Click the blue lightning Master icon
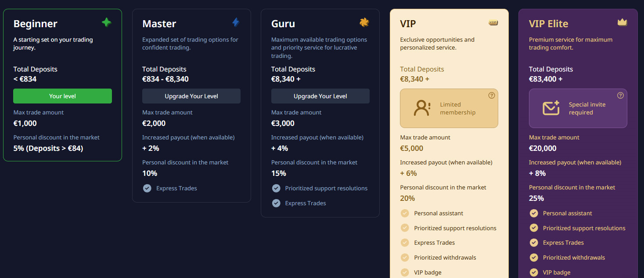 (236, 22)
